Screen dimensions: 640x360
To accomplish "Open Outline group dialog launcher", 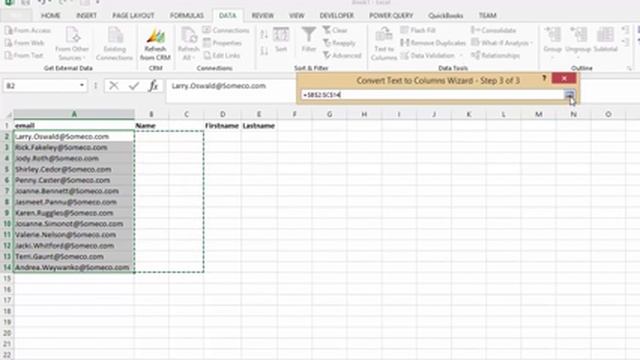I will click(629, 68).
